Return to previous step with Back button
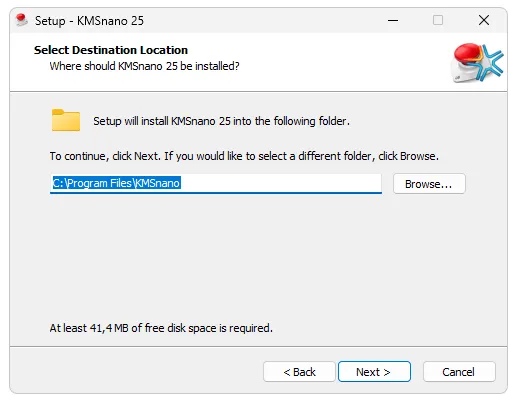 coord(299,371)
